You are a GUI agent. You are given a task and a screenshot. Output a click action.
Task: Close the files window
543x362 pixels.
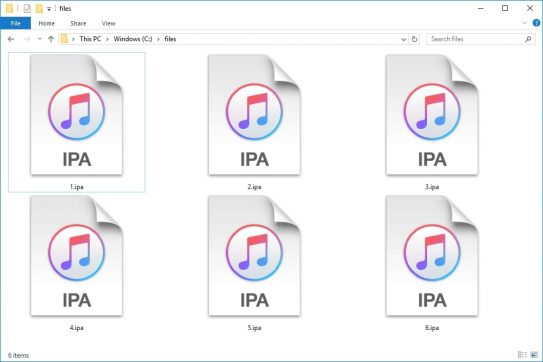click(529, 8)
